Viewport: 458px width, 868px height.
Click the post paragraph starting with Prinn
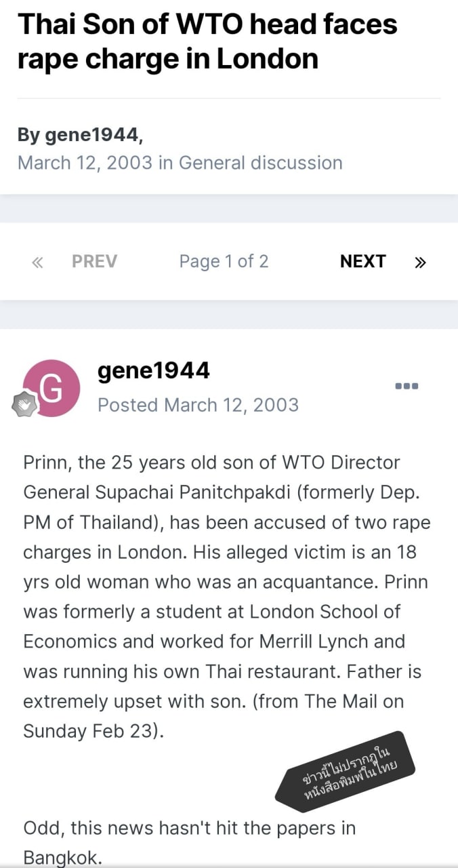(224, 597)
